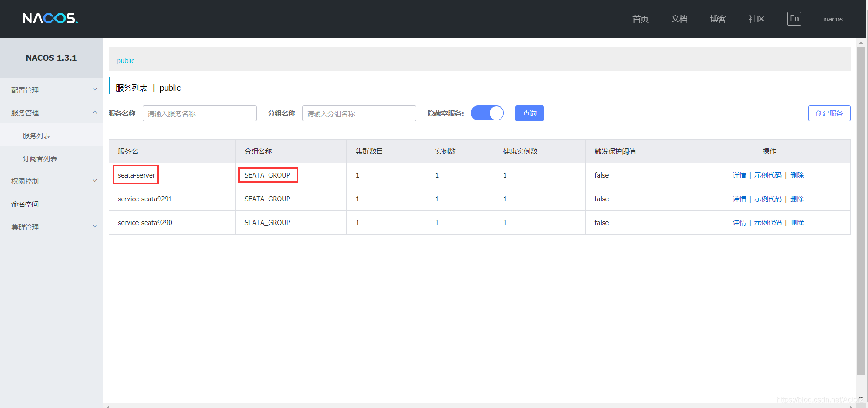Click the 触发保护阈值 column header

[x=637, y=151]
